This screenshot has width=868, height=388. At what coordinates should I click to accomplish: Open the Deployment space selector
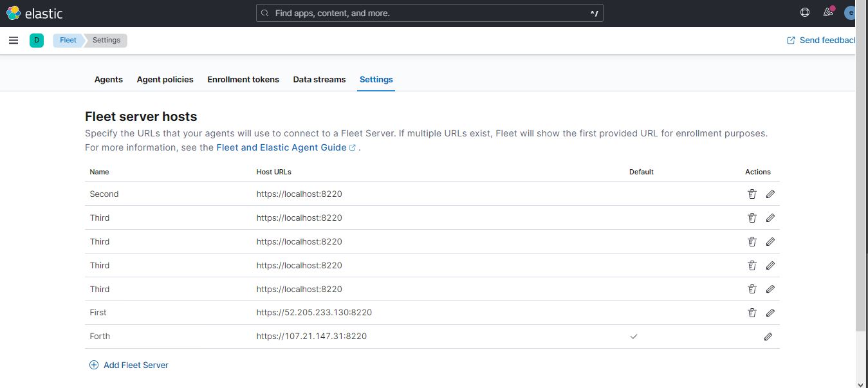tap(37, 40)
